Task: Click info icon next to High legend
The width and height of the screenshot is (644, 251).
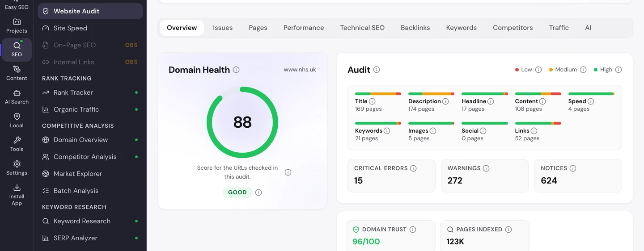Action: 619,70
